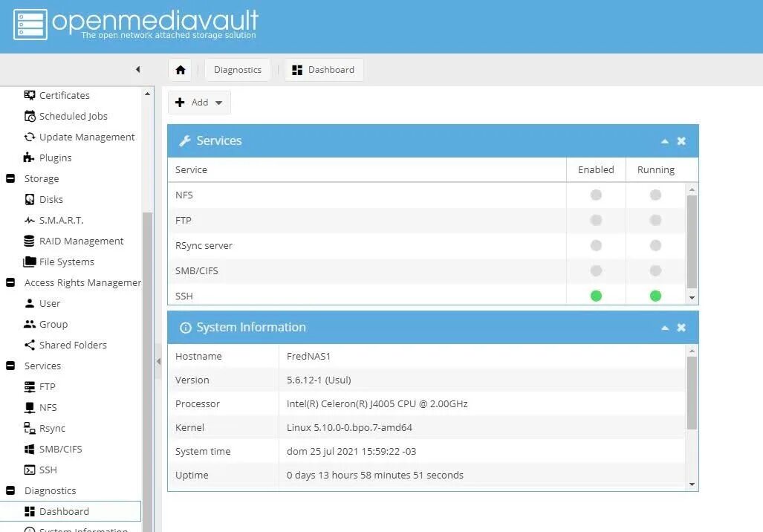Click SMB/CIFS Enabled indicator

tap(596, 270)
